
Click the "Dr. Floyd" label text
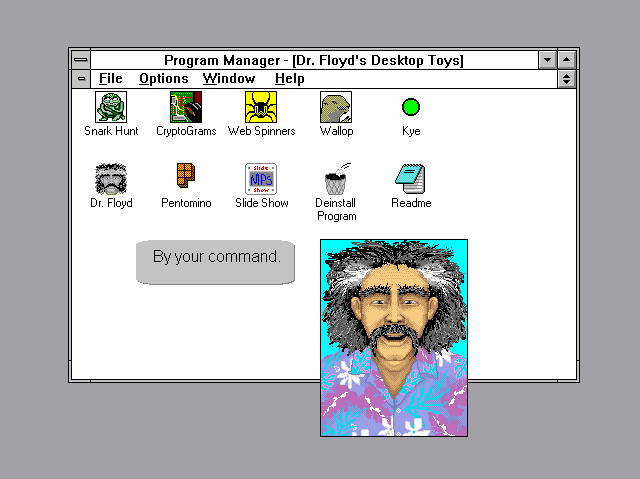111,203
